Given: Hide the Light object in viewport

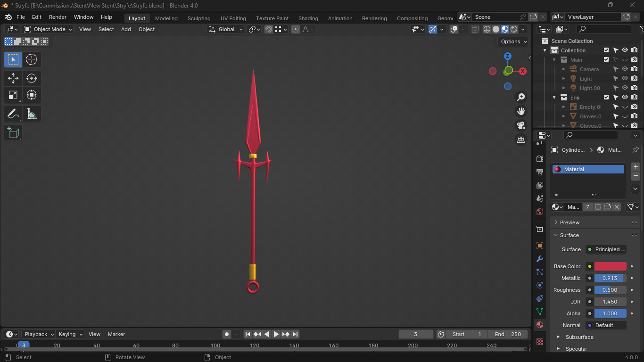Looking at the screenshot, I should point(625,79).
